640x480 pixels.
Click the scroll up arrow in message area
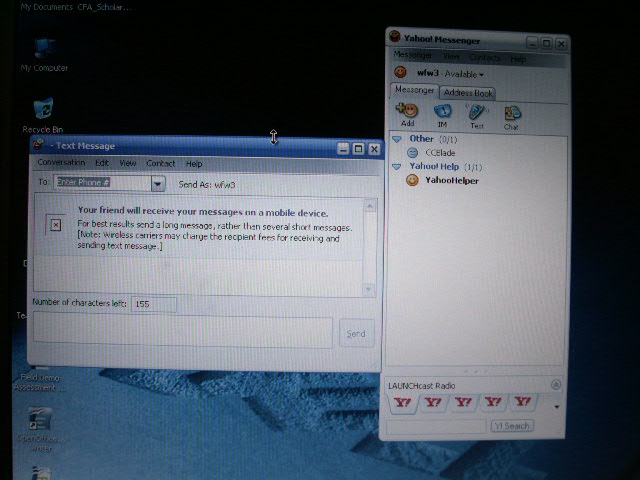pyautogui.click(x=369, y=206)
